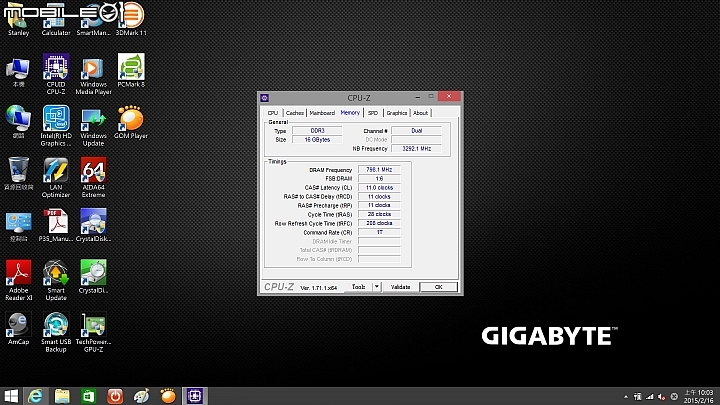Launch Smart USB Backup icon

tap(56, 332)
